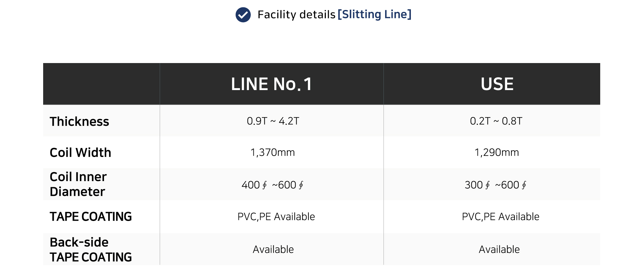Click the TAPE COATING row label
This screenshot has width=644, height=276.
(91, 216)
